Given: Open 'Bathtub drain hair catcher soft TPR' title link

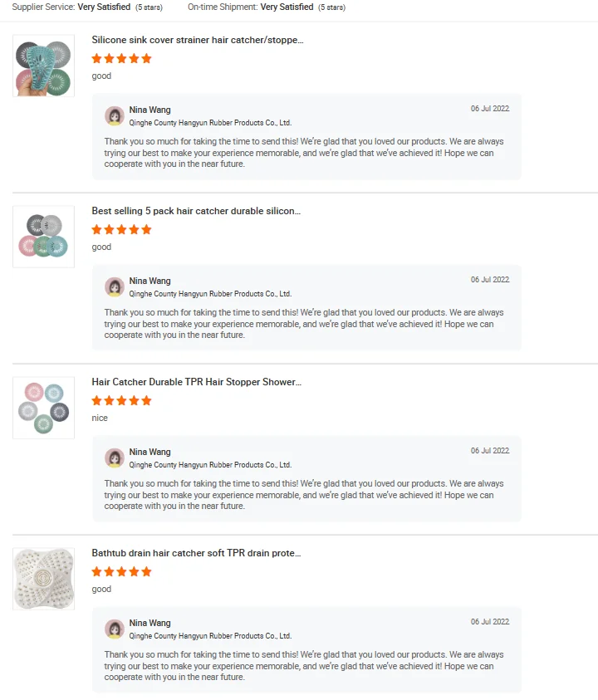Looking at the screenshot, I should click(x=196, y=553).
